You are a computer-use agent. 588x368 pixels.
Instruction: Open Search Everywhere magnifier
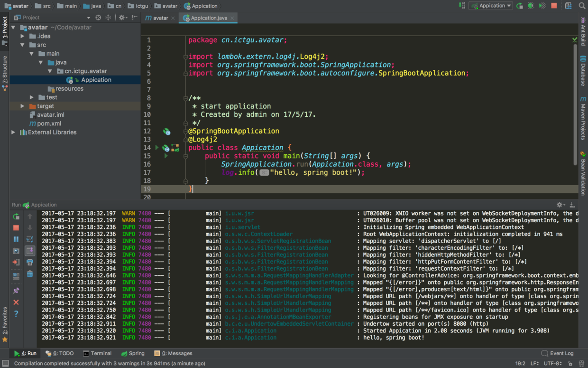tap(582, 6)
